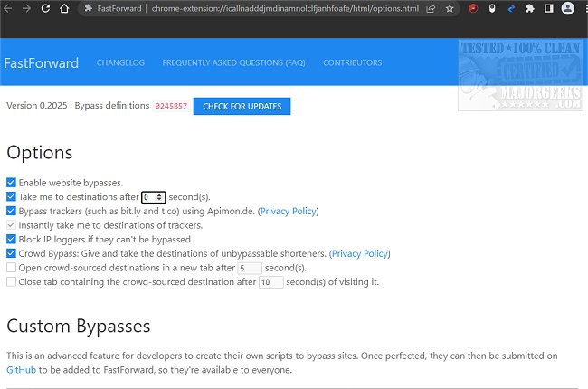Click the red extension icon in toolbar

(x=474, y=8)
